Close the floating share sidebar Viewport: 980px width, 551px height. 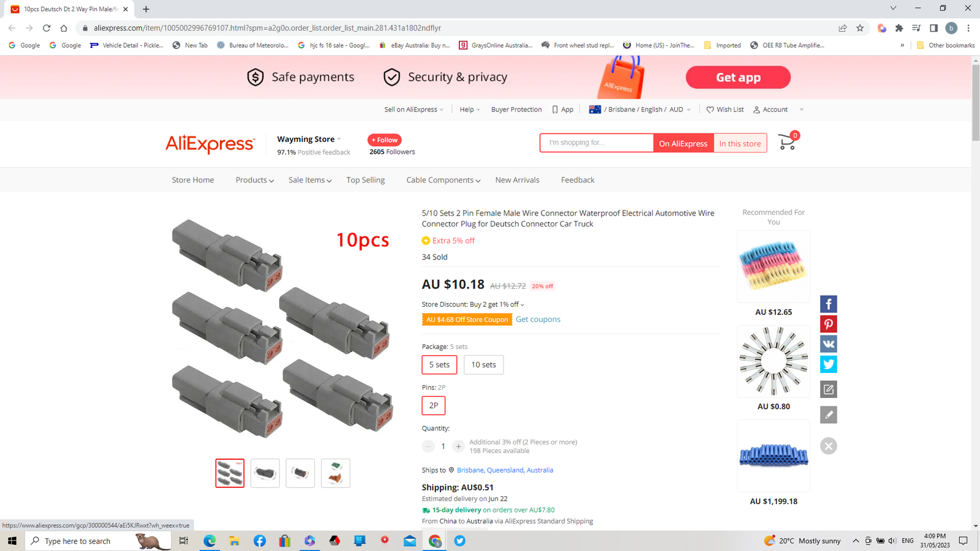(x=828, y=446)
